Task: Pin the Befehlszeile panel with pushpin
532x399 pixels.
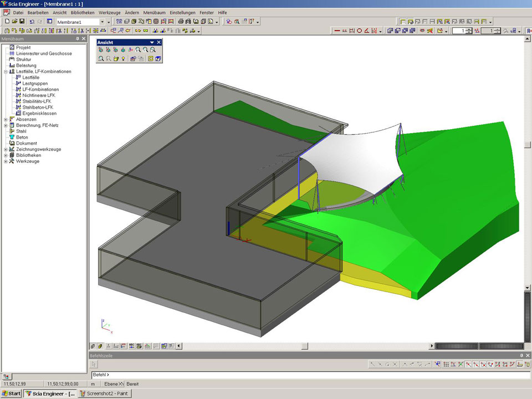Action: point(521,355)
